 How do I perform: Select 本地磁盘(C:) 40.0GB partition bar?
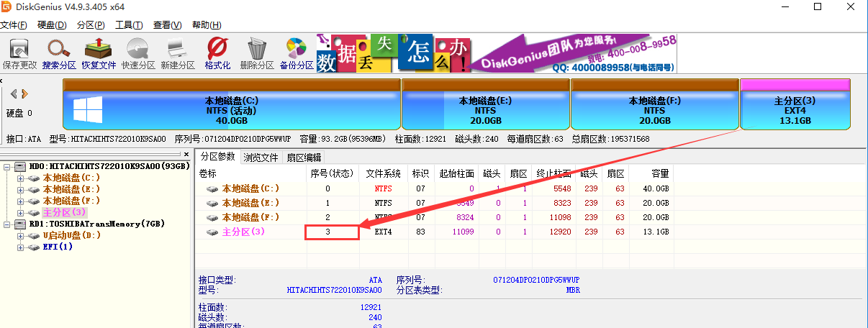(231, 105)
